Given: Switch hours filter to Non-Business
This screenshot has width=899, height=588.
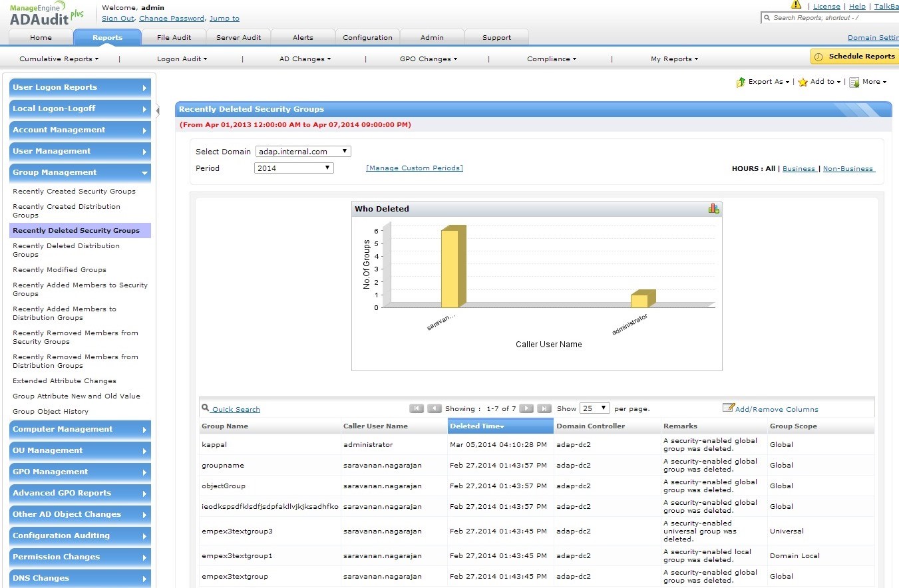Looking at the screenshot, I should pos(848,169).
